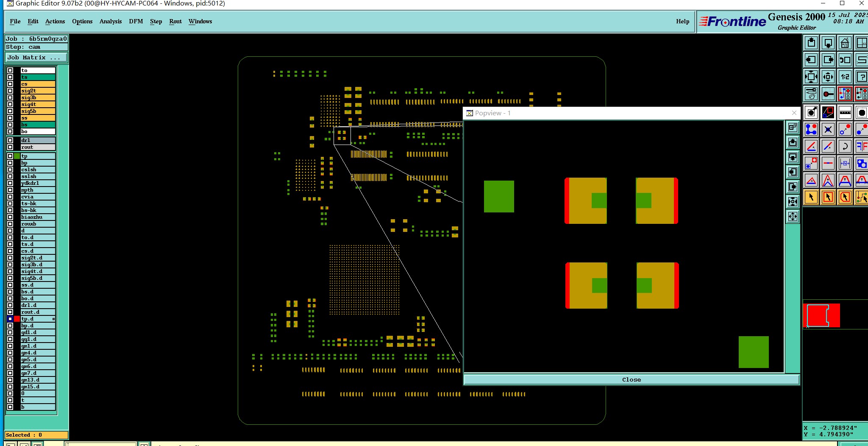Select the ydkdrl layer name

click(38, 183)
